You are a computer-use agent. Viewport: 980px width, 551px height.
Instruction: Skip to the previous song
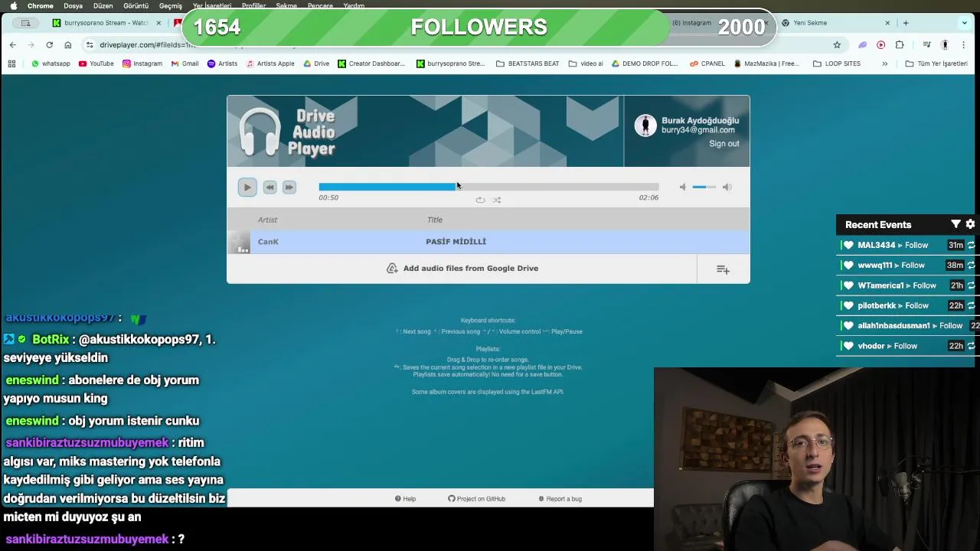pos(269,187)
